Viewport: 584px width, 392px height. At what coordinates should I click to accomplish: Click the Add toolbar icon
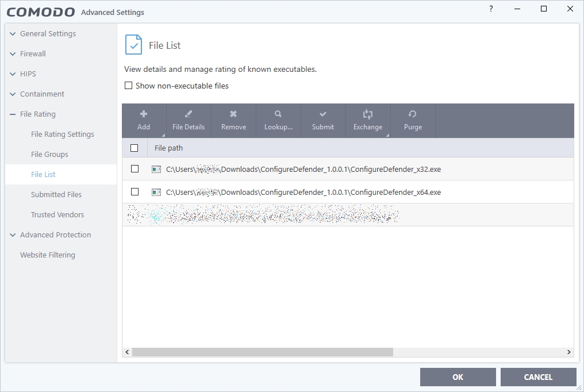(x=144, y=114)
